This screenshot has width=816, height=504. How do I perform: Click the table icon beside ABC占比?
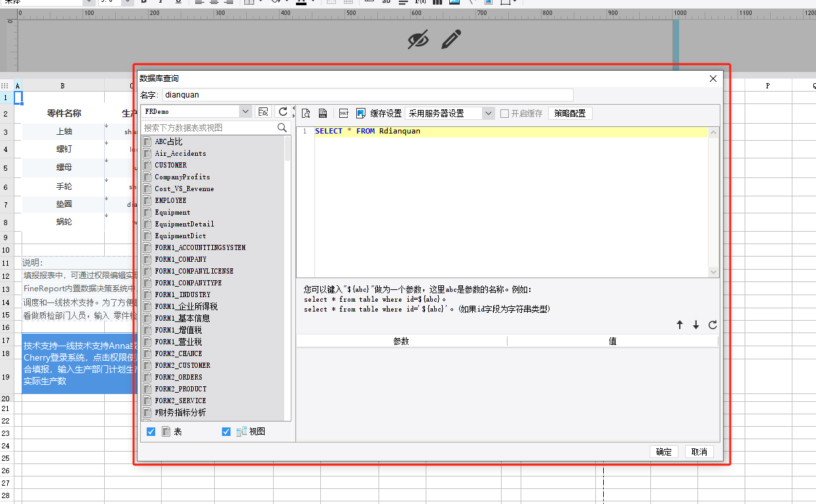tap(147, 141)
